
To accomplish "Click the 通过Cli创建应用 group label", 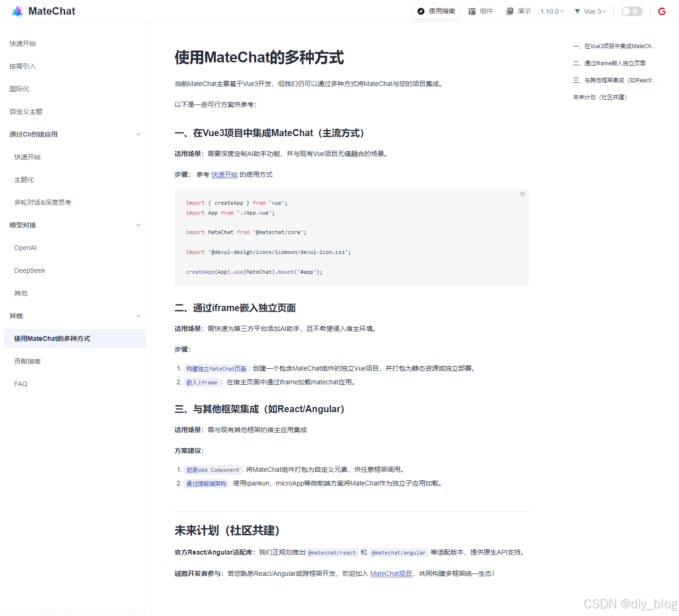I will pyautogui.click(x=34, y=134).
